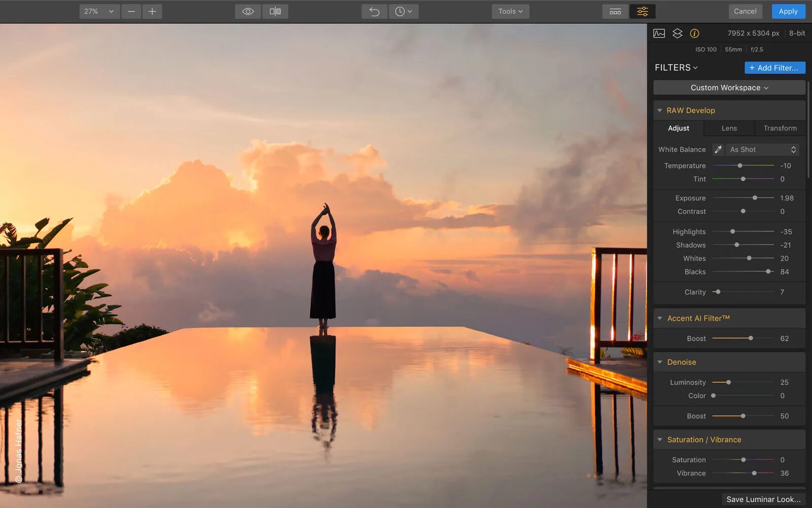Open the history clock dropdown
The height and width of the screenshot is (508, 812).
(403, 11)
